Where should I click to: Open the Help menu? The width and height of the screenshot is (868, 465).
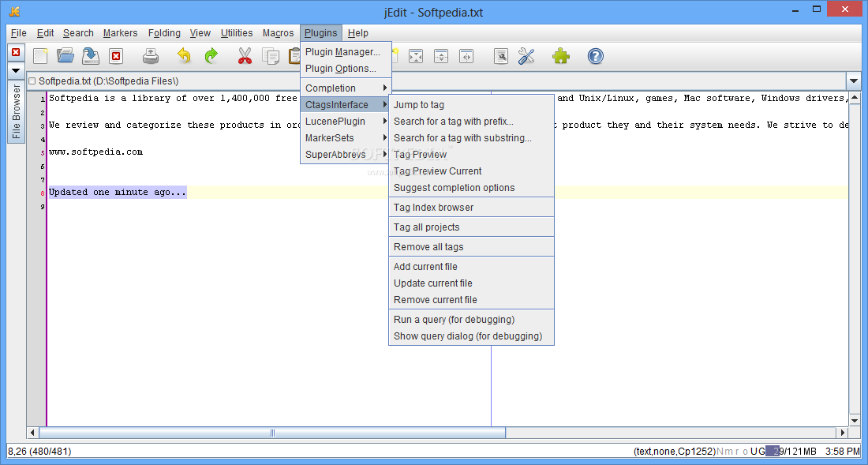pos(358,33)
